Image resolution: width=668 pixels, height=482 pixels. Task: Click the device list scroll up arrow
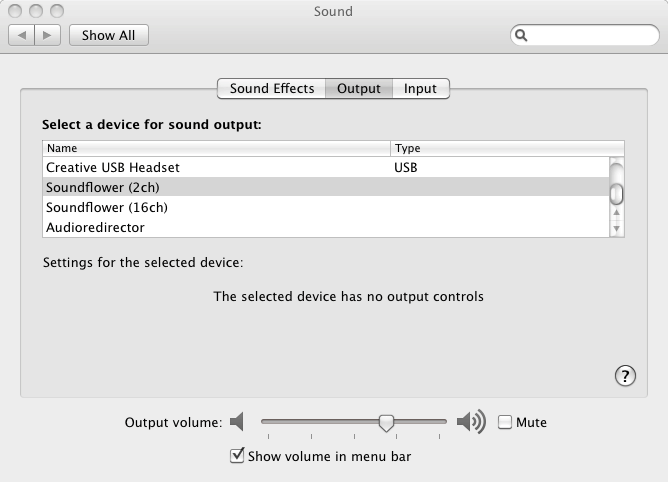[616, 212]
